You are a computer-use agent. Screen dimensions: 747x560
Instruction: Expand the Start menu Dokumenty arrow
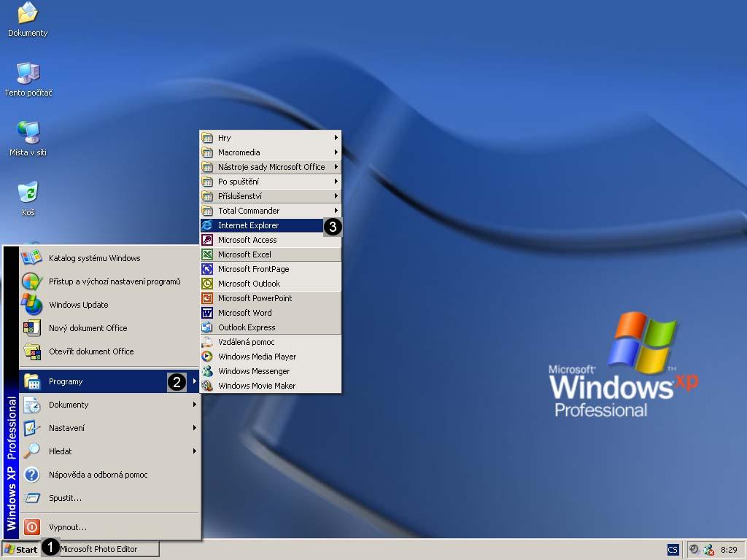pos(194,404)
